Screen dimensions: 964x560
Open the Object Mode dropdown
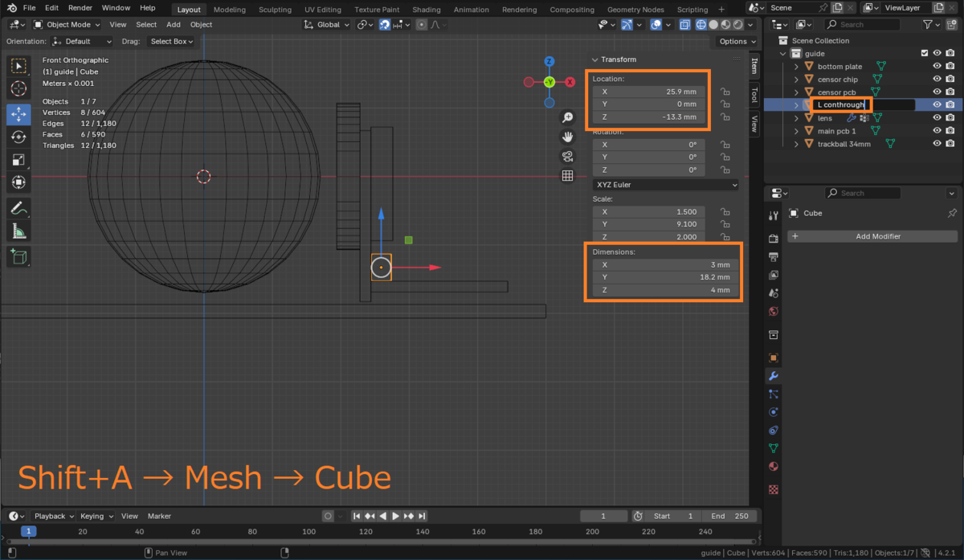(67, 25)
